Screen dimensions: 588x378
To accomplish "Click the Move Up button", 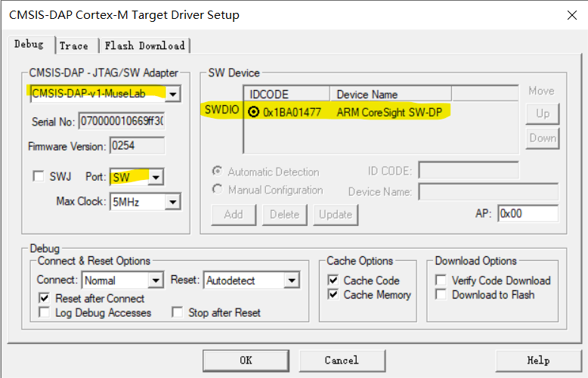I will (543, 113).
